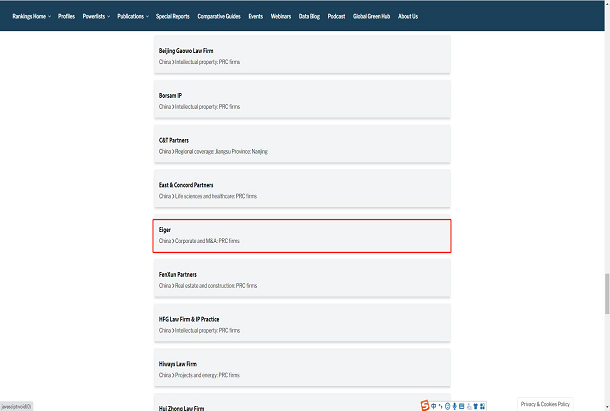Image resolution: width=610 pixels, height=411 pixels.
Task: Click the Privacy & Cookies Policy button
Action: 545,404
